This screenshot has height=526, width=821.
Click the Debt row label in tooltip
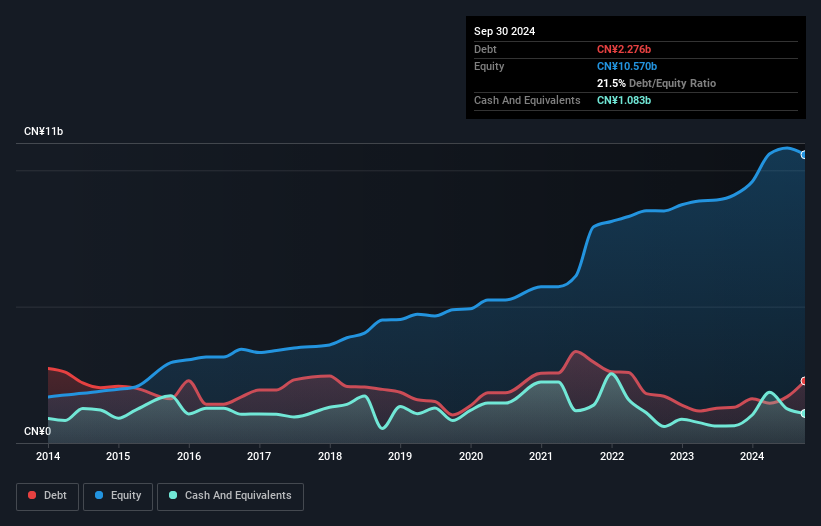coord(485,49)
